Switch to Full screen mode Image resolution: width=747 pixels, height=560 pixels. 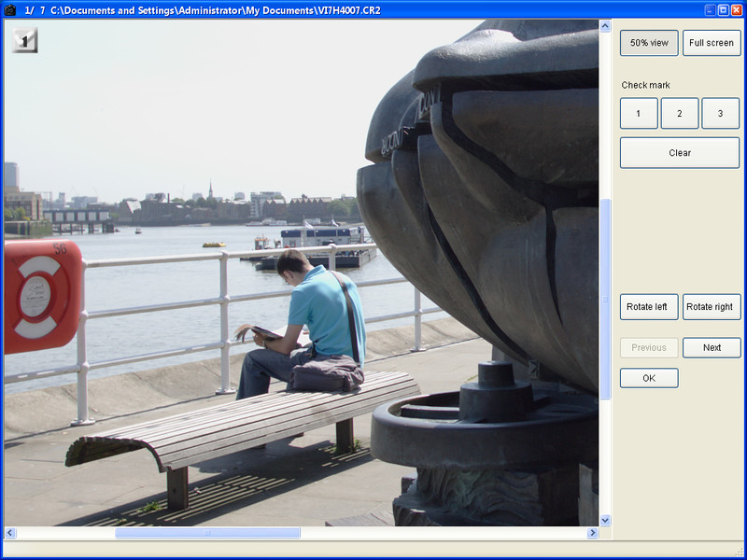(x=712, y=43)
